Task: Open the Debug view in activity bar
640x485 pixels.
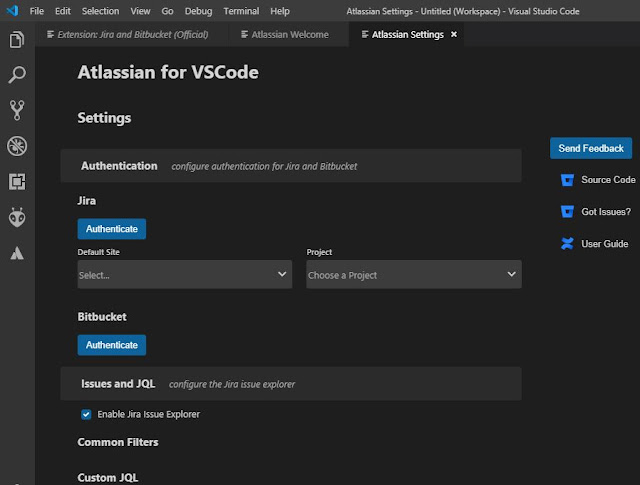Action: 17,146
